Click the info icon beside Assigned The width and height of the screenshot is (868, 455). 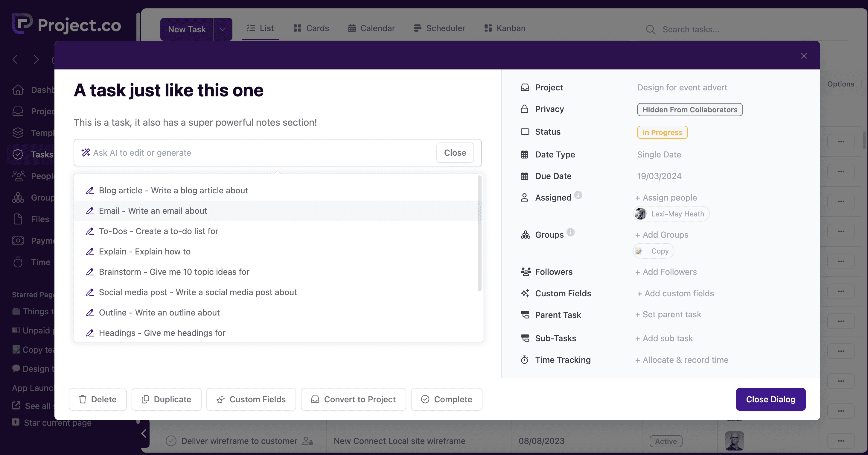(578, 195)
